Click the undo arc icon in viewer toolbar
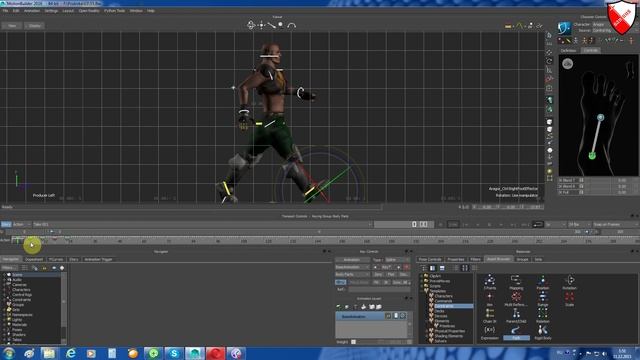This screenshot has width=640, height=360. (291, 25)
